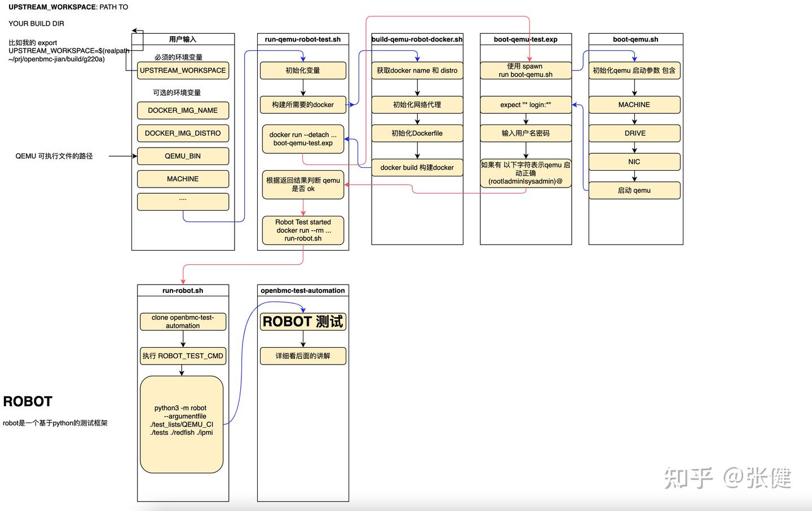Select the 详细看后面的讲解 node
The height and width of the screenshot is (511, 812).
(x=303, y=356)
